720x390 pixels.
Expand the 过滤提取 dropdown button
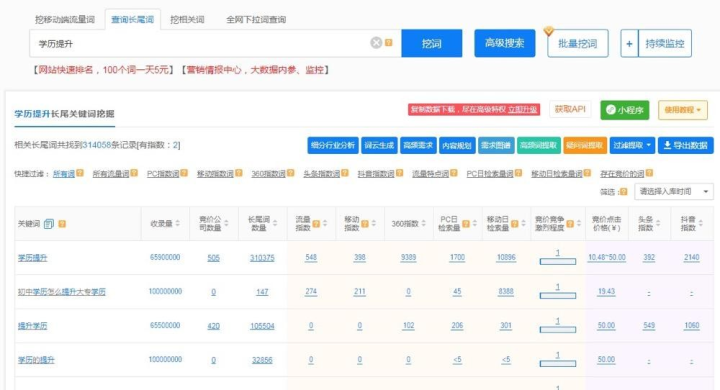[x=632, y=146]
